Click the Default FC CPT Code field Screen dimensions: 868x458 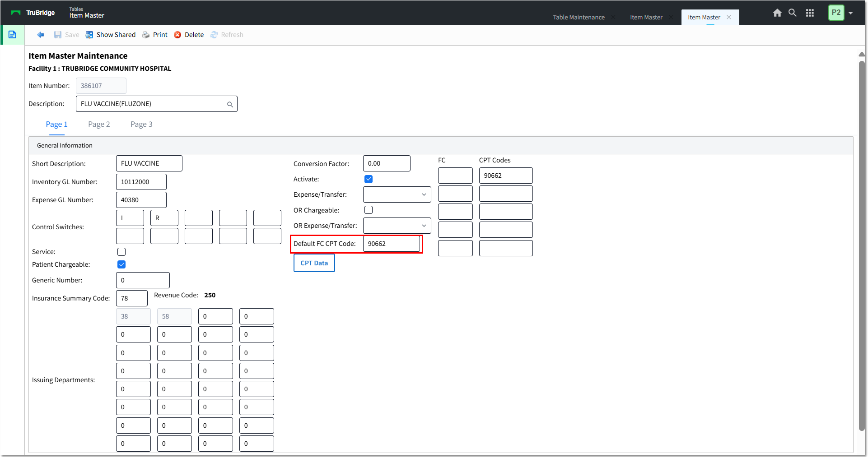391,244
